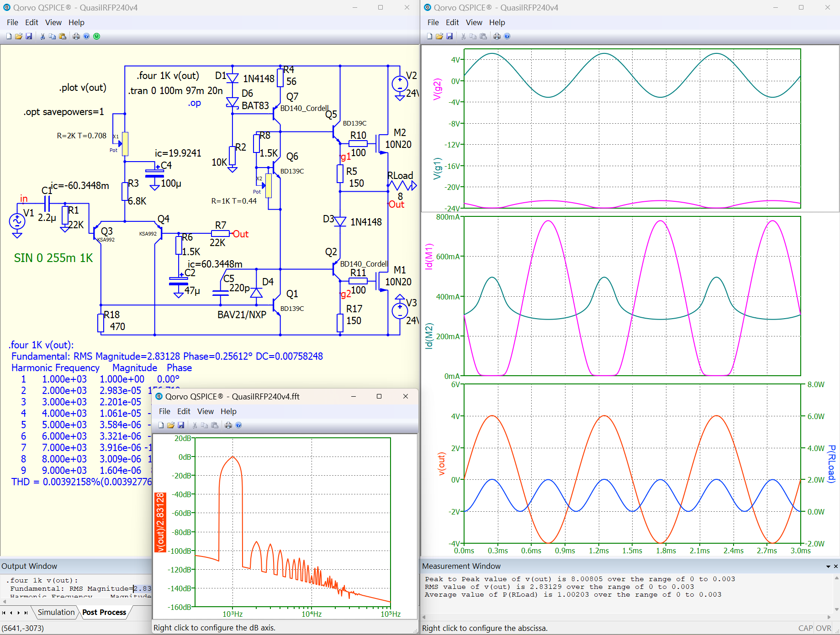840x635 pixels.
Task: Open File menu in waveform window
Action: pos(433,22)
